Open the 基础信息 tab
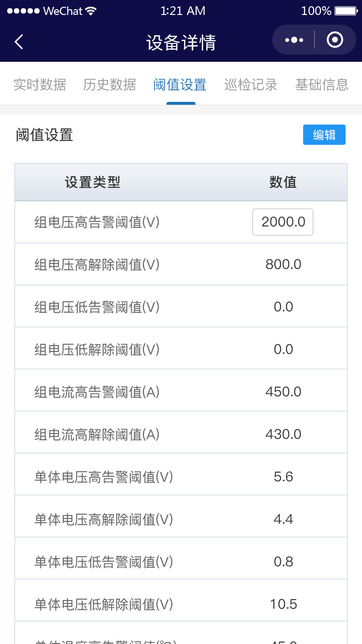This screenshot has width=362, height=644. pos(321,84)
